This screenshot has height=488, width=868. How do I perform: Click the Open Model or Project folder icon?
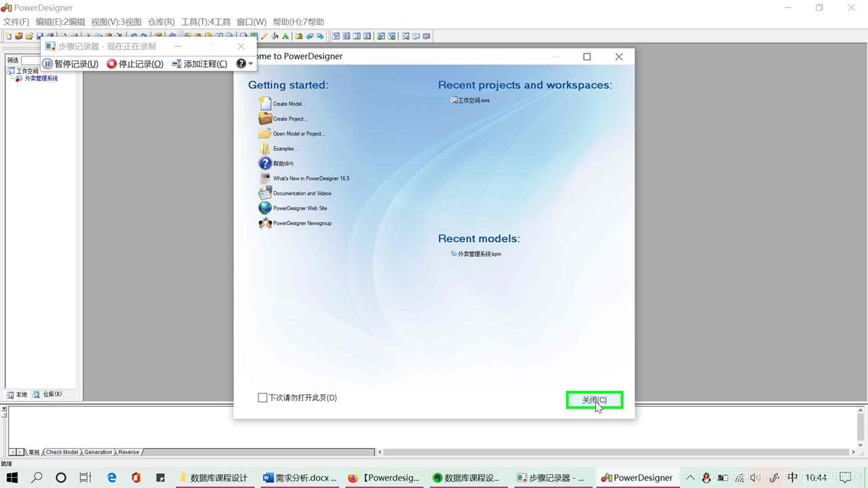(x=265, y=134)
